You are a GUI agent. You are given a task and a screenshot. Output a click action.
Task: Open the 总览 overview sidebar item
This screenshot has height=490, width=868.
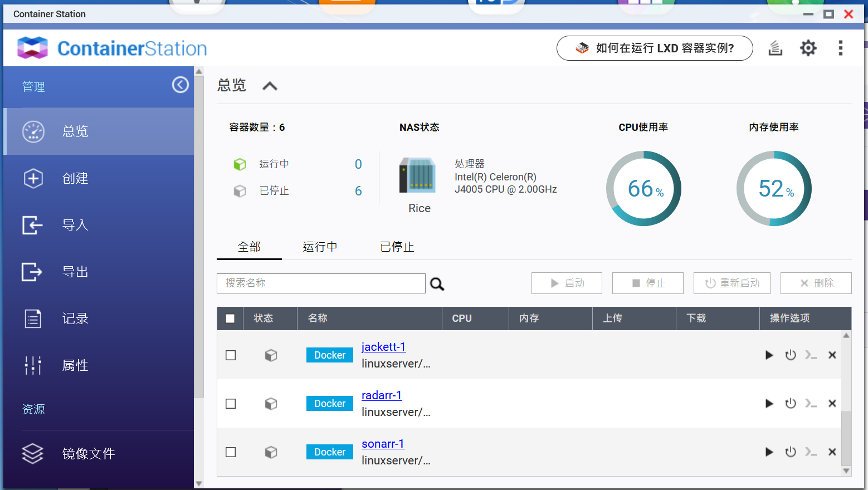pyautogui.click(x=99, y=131)
